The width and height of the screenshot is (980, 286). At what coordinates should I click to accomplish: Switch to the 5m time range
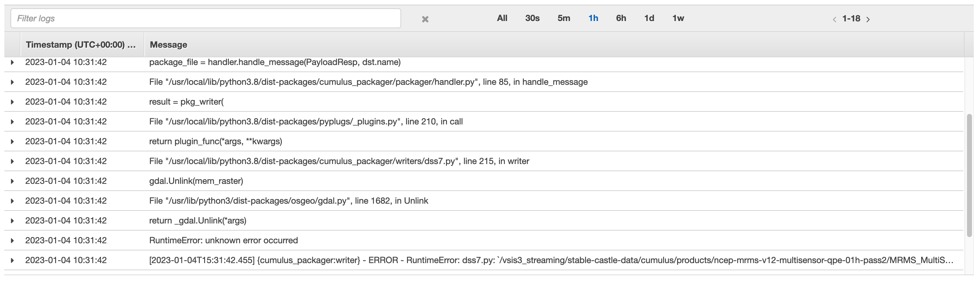point(564,18)
